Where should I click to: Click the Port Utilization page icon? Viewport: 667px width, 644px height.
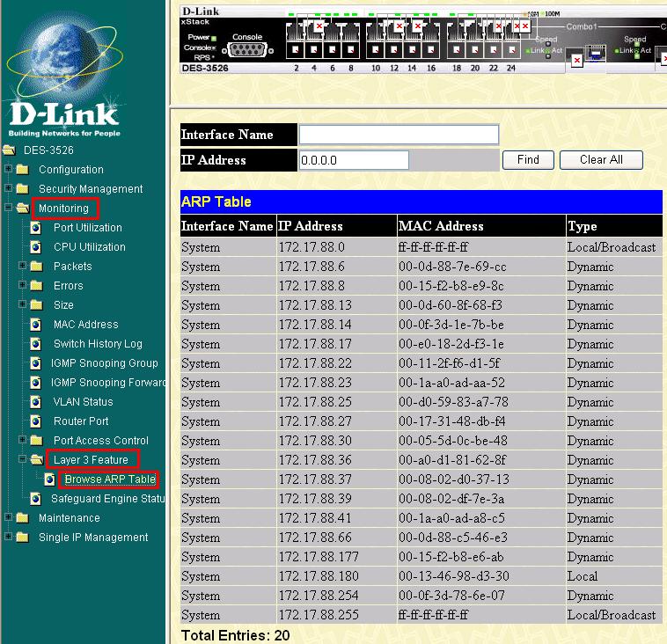tap(36, 228)
